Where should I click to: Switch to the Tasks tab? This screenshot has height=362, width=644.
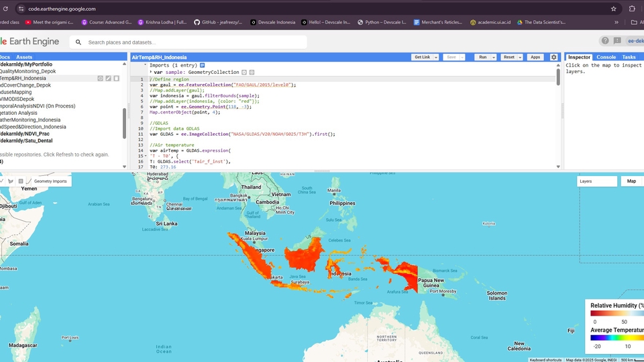629,57
